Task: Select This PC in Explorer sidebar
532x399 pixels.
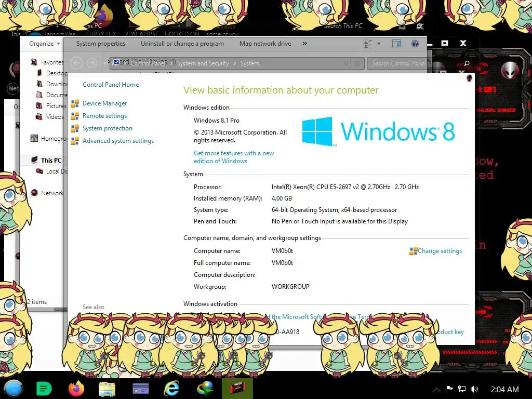Action: (51, 160)
